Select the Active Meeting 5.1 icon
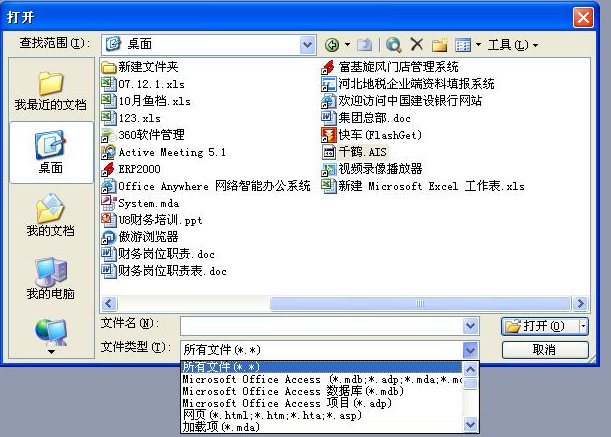611x437 pixels. pos(109,152)
